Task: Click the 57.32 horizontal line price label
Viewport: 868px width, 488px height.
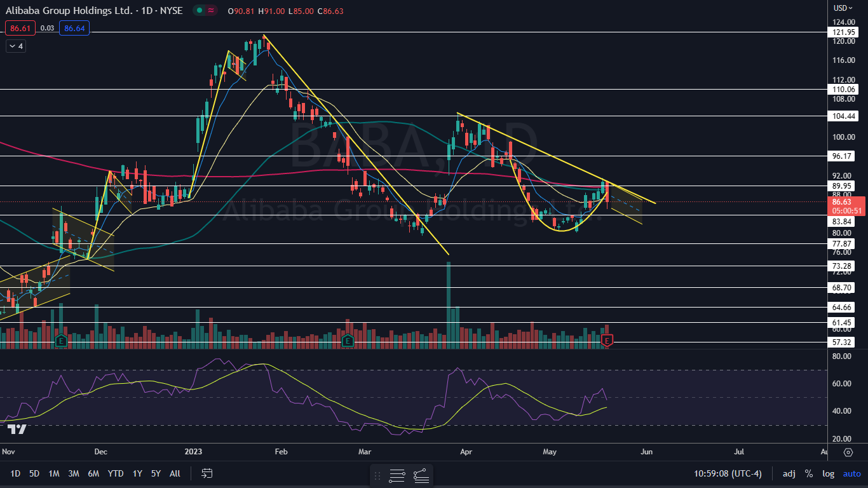Action: [x=841, y=342]
